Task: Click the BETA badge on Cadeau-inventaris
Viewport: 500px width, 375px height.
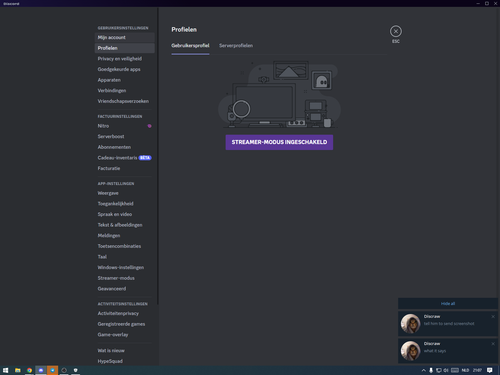Action: tap(145, 158)
